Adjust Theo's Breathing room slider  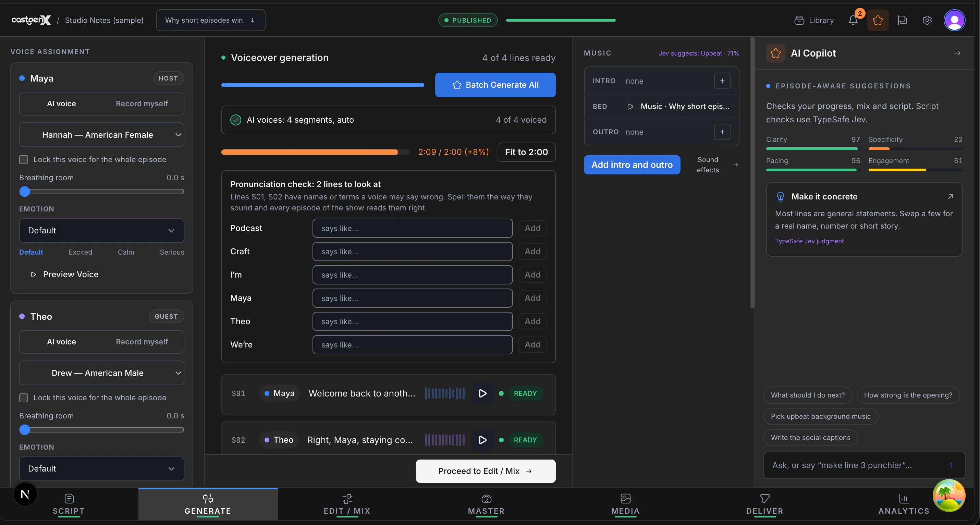(101, 429)
